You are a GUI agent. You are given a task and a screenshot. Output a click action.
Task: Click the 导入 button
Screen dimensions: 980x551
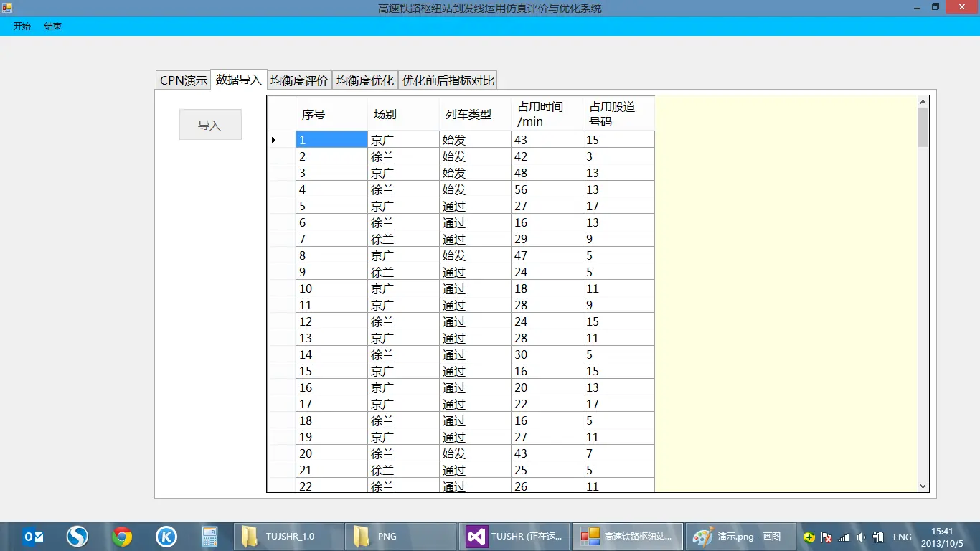point(210,125)
